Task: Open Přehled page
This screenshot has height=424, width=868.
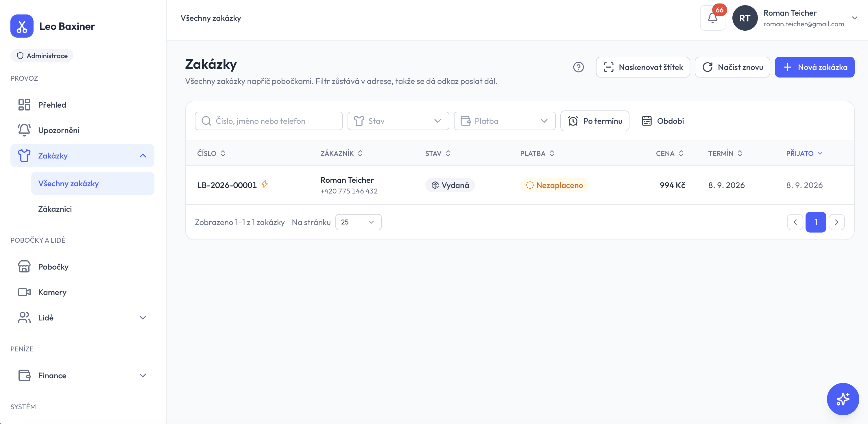Action: [82, 104]
